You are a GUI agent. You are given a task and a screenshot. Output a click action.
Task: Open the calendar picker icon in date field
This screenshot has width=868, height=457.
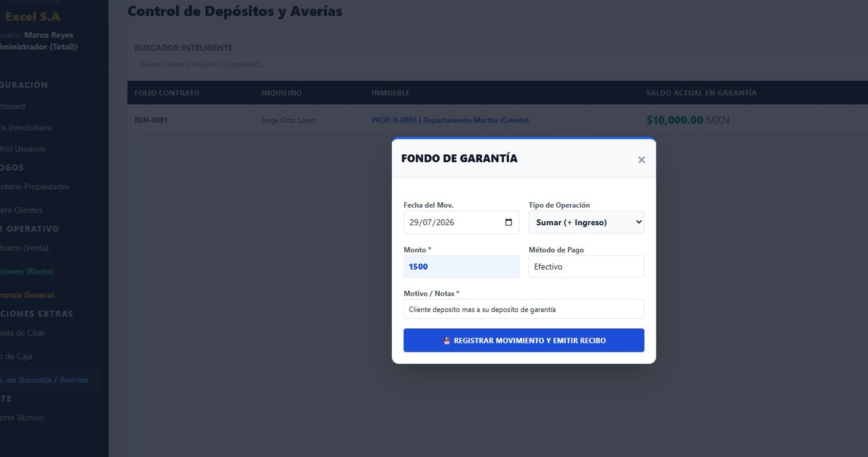509,222
